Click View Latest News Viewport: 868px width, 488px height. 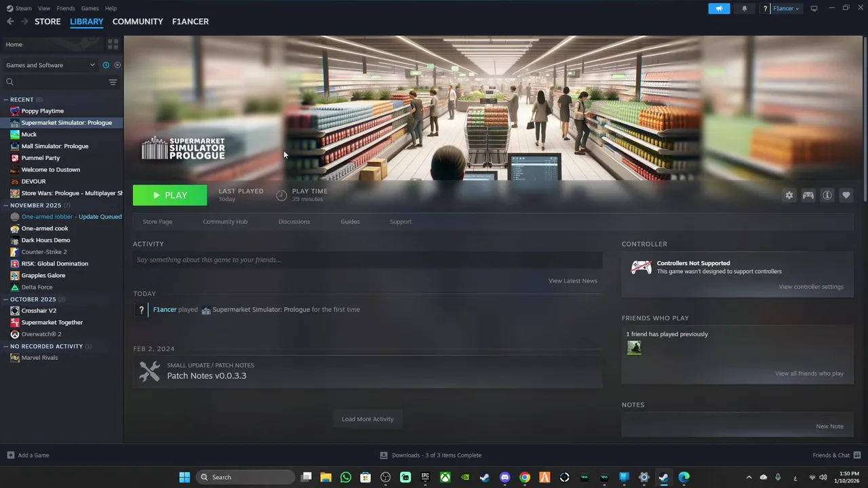click(573, 281)
